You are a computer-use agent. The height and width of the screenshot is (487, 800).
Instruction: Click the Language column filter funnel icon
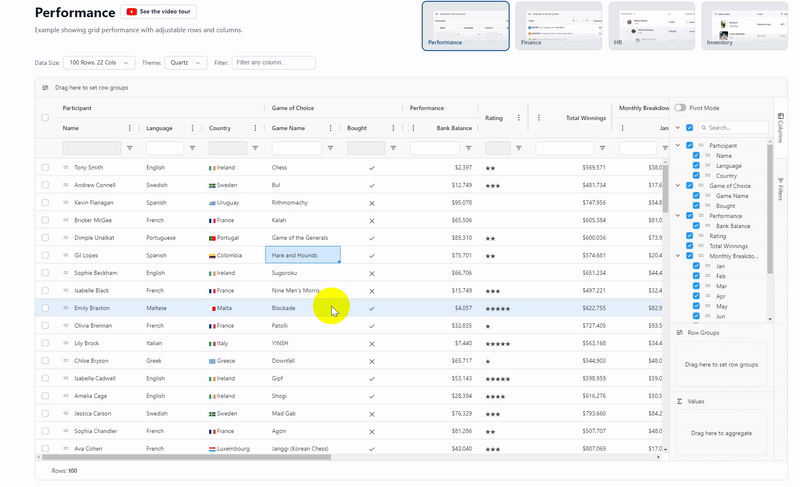[x=192, y=148]
